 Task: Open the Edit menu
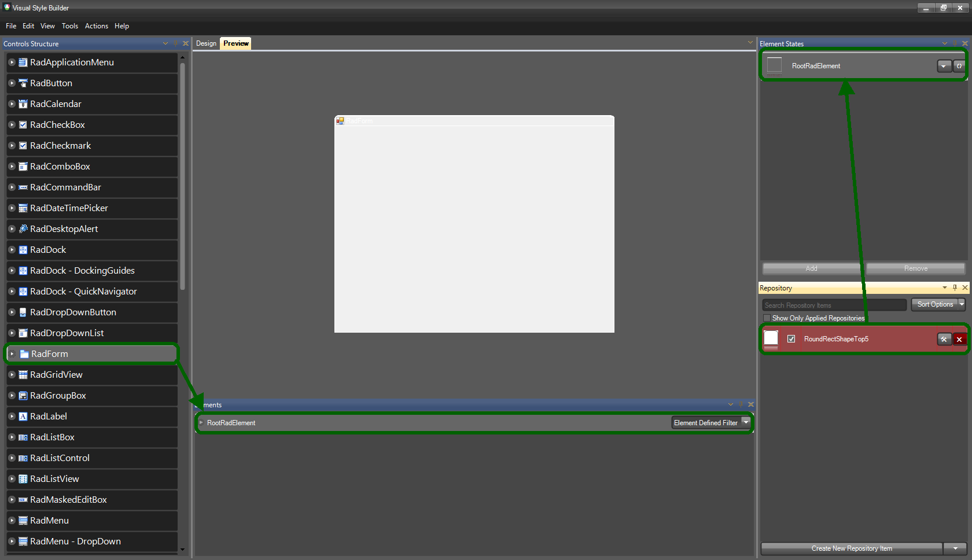tap(28, 26)
